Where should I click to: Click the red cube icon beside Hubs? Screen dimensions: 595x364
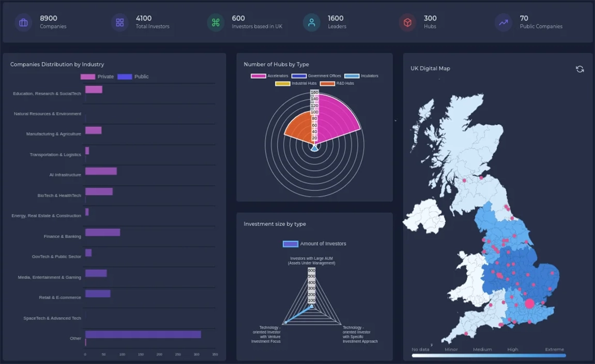(x=407, y=23)
